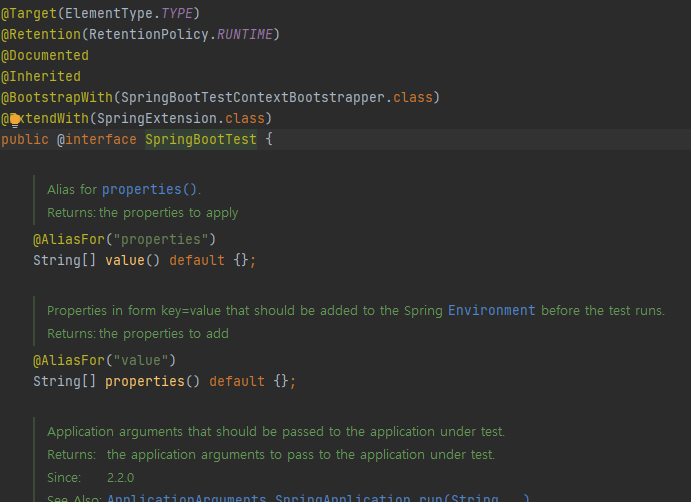Click the @interface keyword
The height and width of the screenshot is (502, 691).
tap(97, 139)
